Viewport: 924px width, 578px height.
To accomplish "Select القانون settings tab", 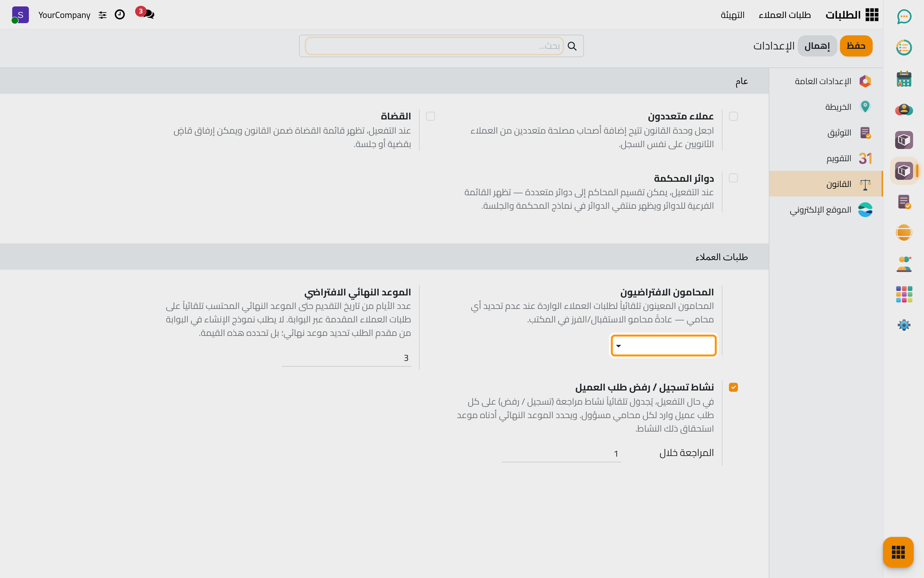I will click(826, 184).
